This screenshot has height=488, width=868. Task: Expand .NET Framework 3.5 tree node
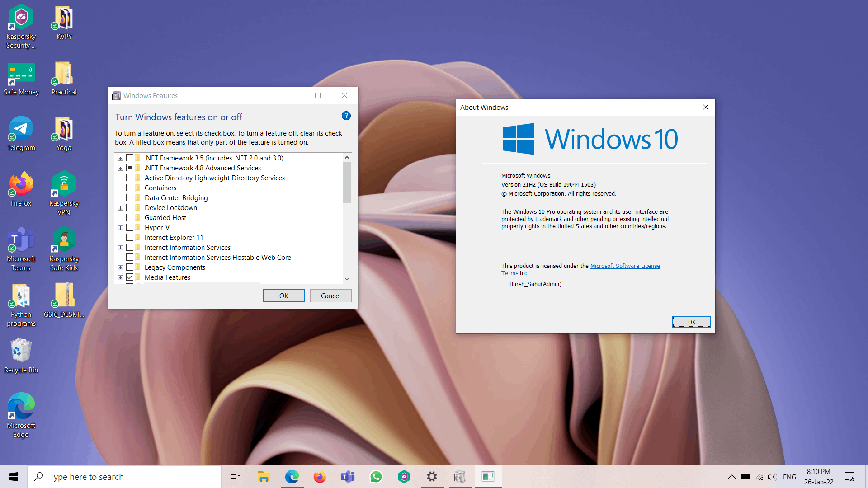[120, 158]
